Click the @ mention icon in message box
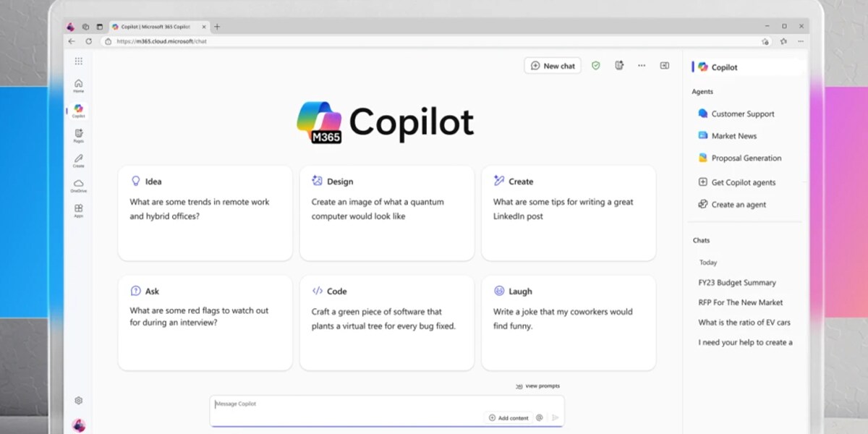Image resolution: width=868 pixels, height=434 pixels. pos(539,417)
